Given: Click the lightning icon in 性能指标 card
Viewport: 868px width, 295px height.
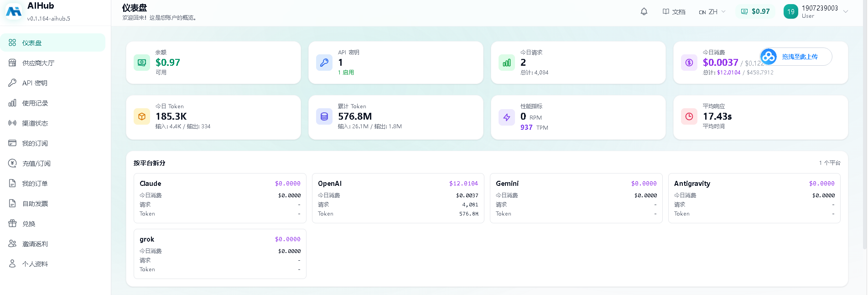Looking at the screenshot, I should (x=507, y=117).
